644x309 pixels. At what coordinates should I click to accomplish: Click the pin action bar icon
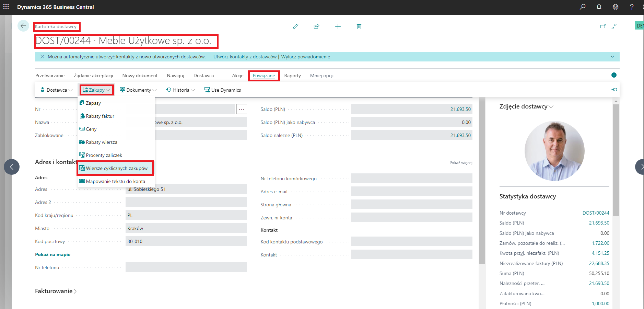click(x=614, y=90)
